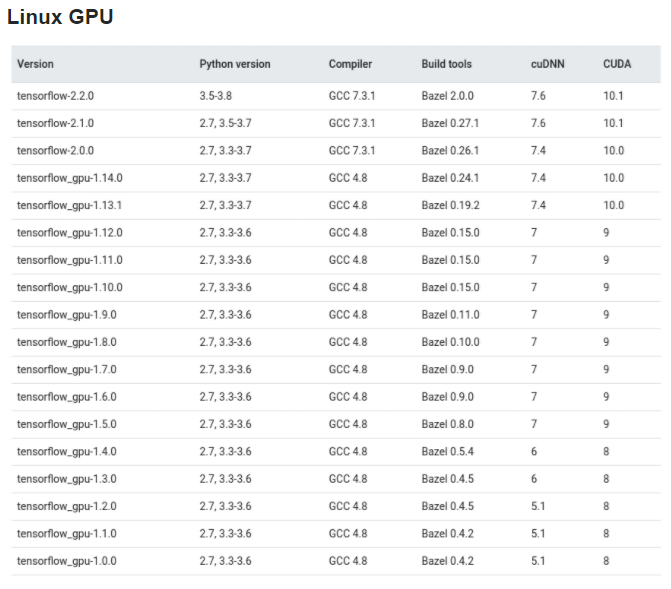The width and height of the screenshot is (671, 589).
Task: Click the Bazel 0.24.1 cell
Action: (x=450, y=178)
